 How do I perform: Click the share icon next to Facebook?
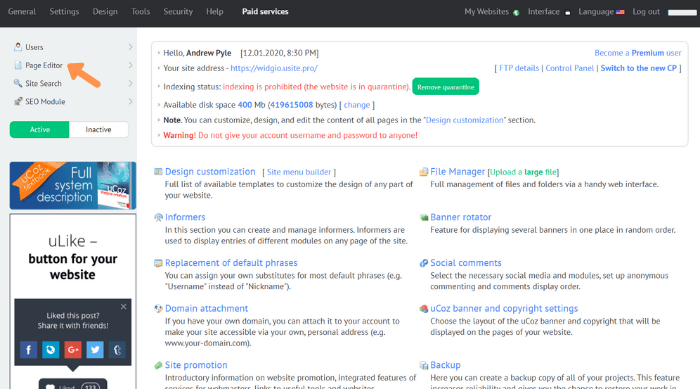pos(50,350)
